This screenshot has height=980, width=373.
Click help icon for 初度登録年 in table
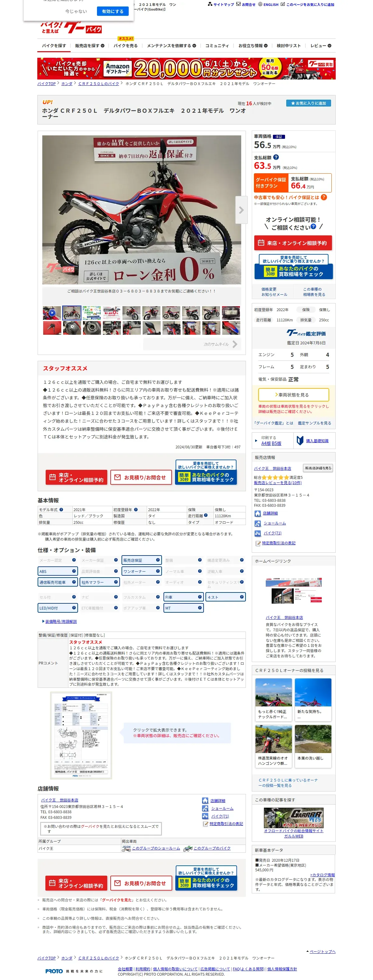tap(136, 509)
